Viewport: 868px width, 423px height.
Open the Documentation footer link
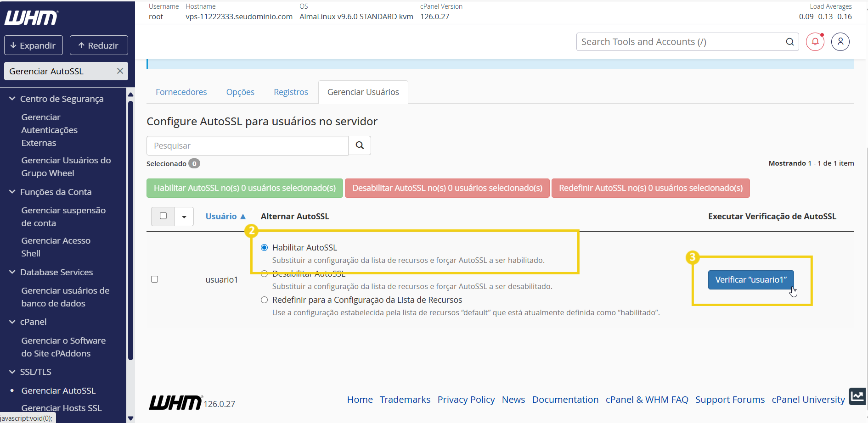(565, 400)
